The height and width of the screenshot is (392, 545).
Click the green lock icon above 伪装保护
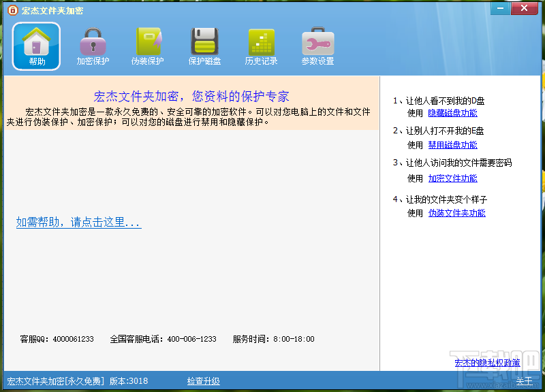[149, 39]
